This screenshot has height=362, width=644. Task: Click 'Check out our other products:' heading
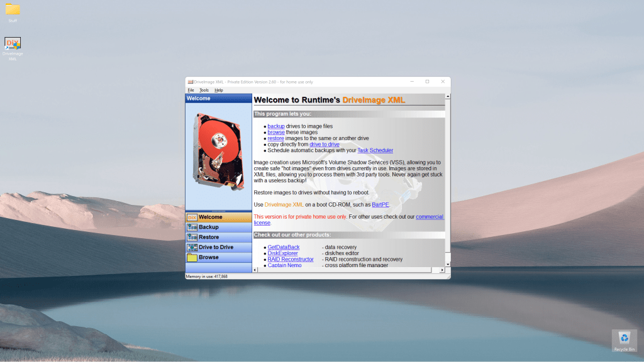point(292,235)
